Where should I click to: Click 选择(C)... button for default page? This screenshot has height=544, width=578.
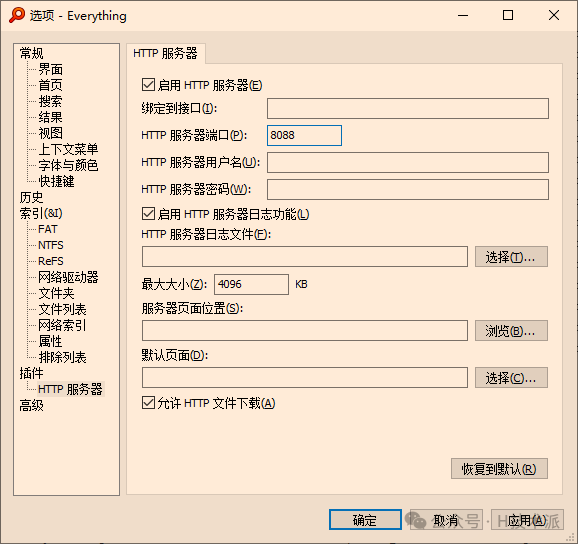pos(511,377)
